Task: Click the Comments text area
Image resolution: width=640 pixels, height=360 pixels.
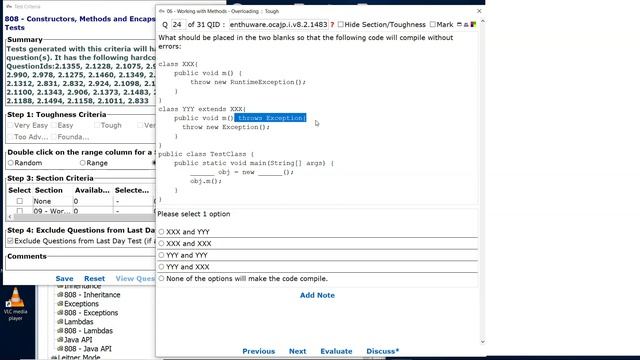Action: (x=80, y=265)
